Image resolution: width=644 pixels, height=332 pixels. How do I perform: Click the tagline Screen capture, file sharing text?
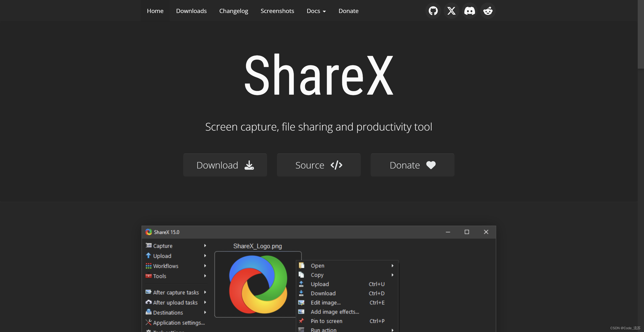(318, 127)
